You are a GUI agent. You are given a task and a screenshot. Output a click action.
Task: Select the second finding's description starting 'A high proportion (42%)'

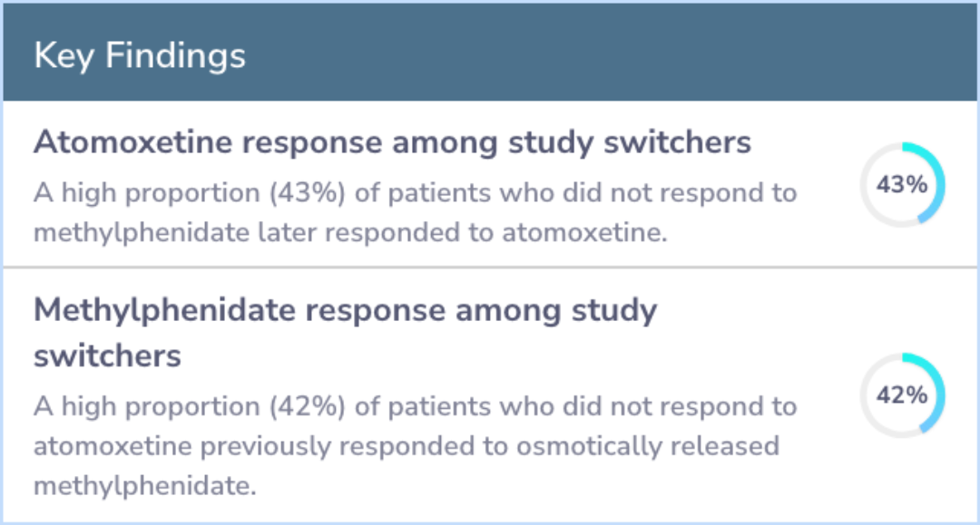[415, 446]
